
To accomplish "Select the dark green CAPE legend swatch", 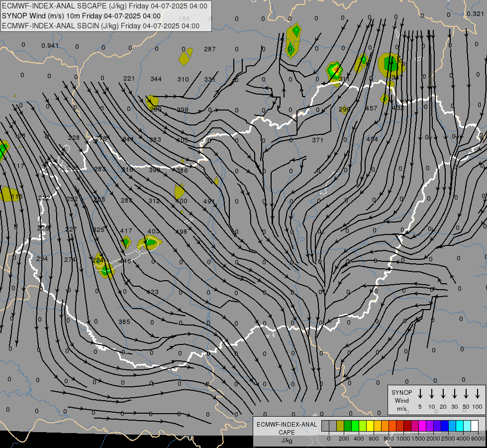I will coord(348,426).
